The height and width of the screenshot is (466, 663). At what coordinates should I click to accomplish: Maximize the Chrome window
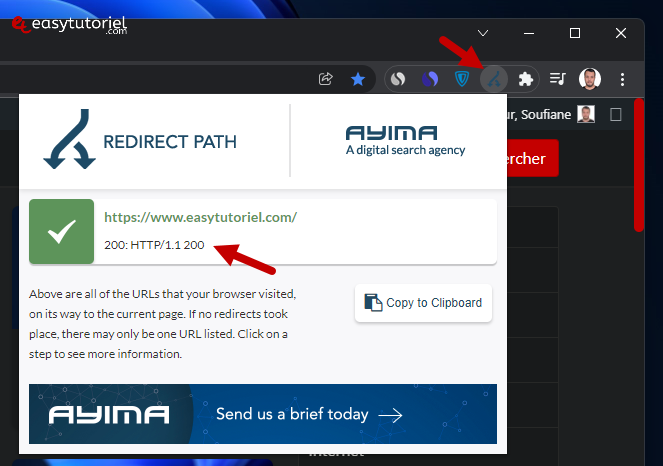575,33
